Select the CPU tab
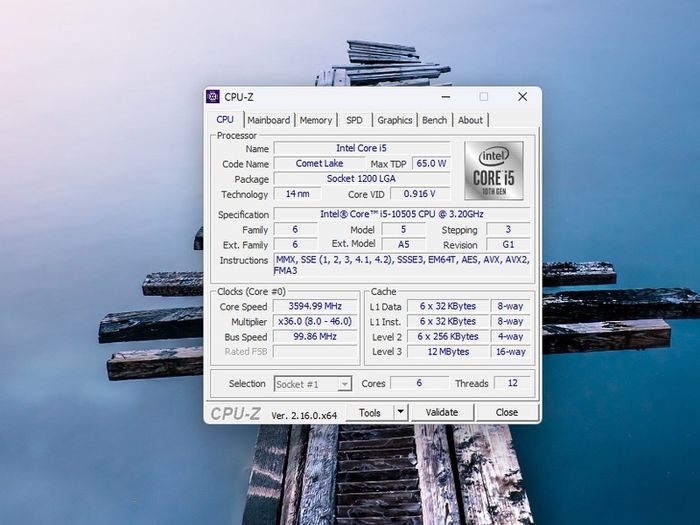 point(225,120)
